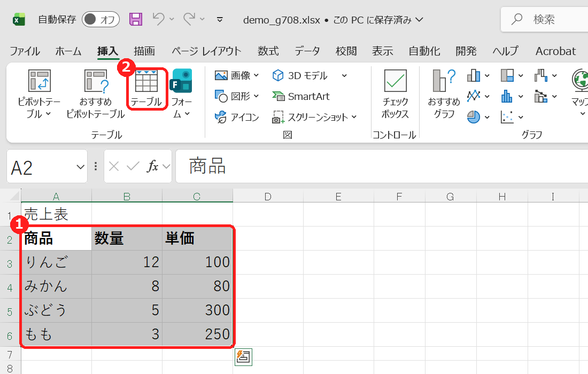Save the workbook with floppy icon
Image resolution: width=588 pixels, height=374 pixels.
[x=136, y=19]
